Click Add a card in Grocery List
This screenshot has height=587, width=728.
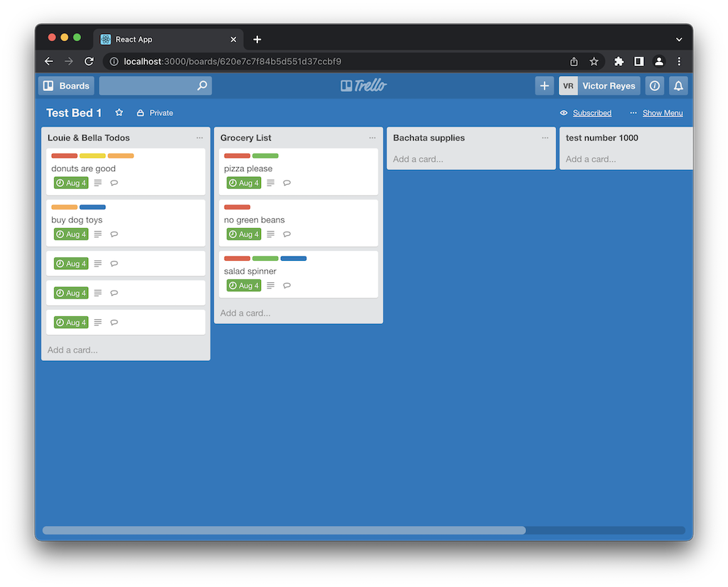click(245, 313)
